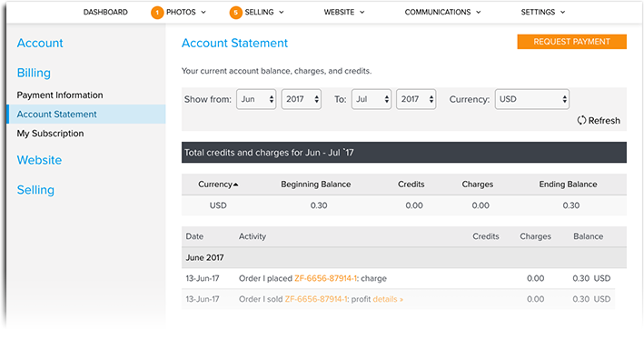Click the Charges header in summary table

[477, 185]
